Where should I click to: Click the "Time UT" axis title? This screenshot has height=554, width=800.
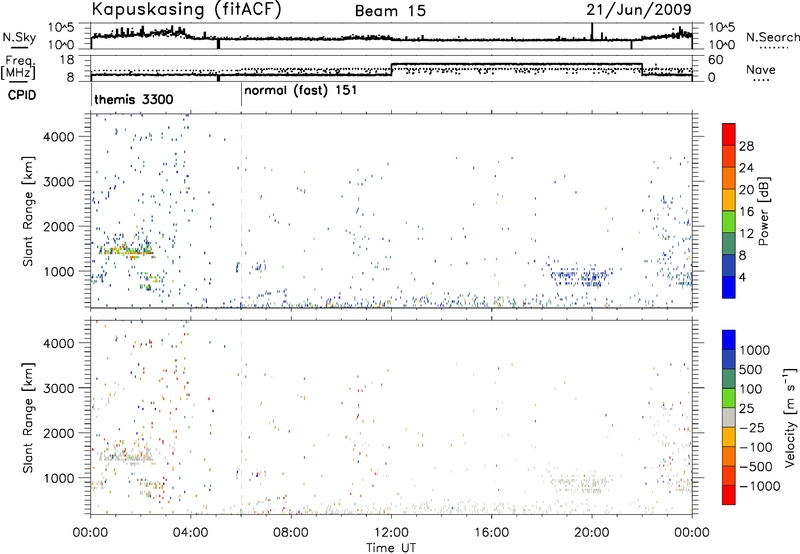[391, 548]
